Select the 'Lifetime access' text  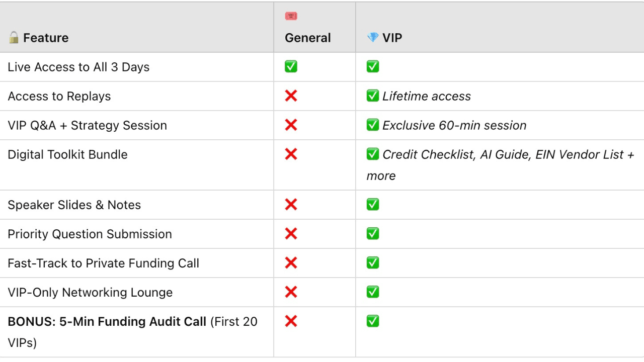427,96
